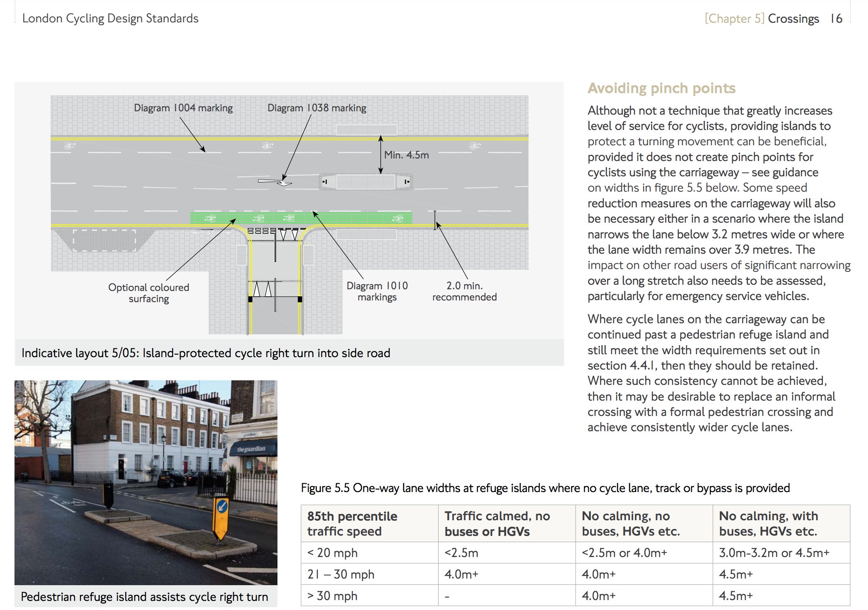The width and height of the screenshot is (868, 610).
Task: Click the 'Min. 4.5m' dimension label
Action: pos(406,155)
